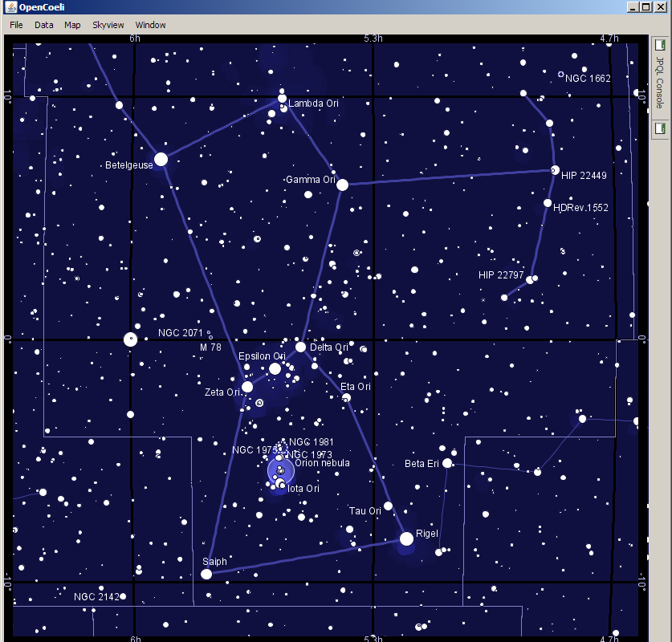Select the HIP 22449 star
Viewport: 672px width, 642px height.
point(555,170)
